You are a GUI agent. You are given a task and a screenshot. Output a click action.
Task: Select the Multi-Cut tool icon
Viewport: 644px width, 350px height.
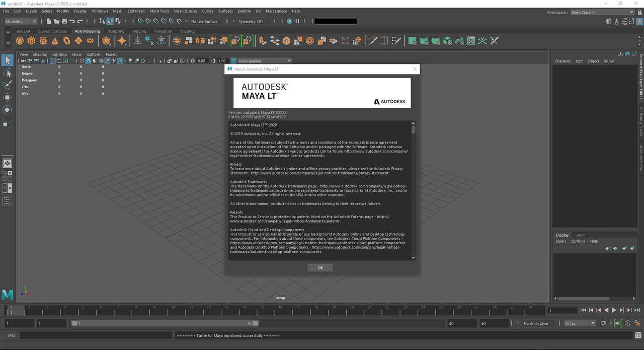373,41
